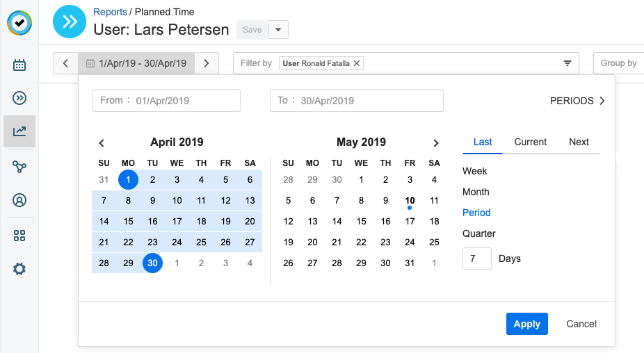The width and height of the screenshot is (644, 353).
Task: Switch to the Current tab
Action: (x=531, y=142)
